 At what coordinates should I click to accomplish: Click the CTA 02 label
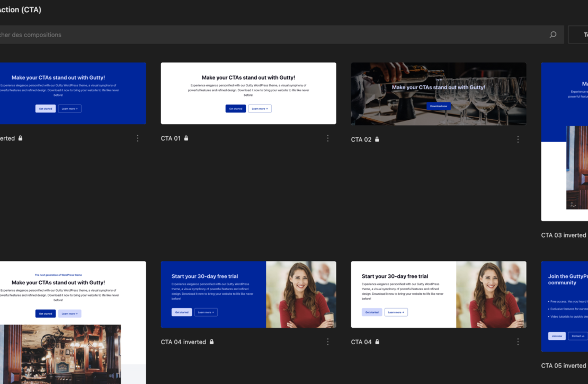[361, 139]
